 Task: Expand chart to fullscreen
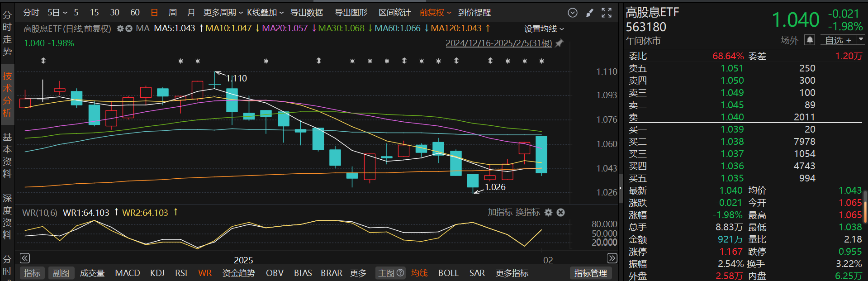coord(607,13)
